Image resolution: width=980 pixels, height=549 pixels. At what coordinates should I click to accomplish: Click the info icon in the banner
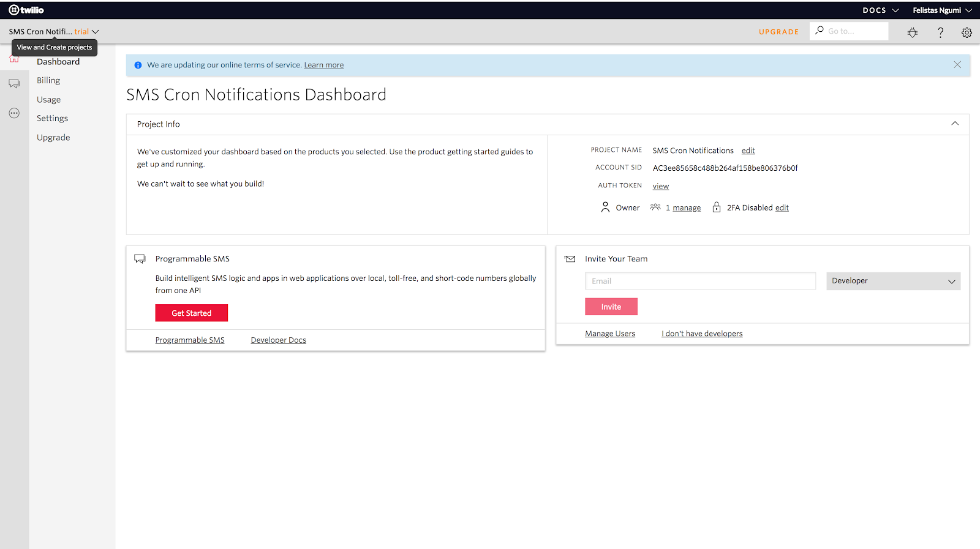pyautogui.click(x=138, y=65)
